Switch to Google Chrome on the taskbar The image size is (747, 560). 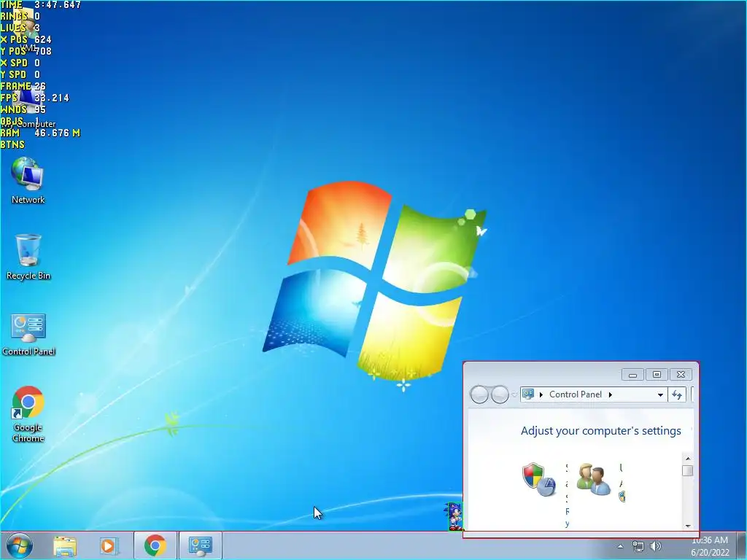[x=155, y=545]
